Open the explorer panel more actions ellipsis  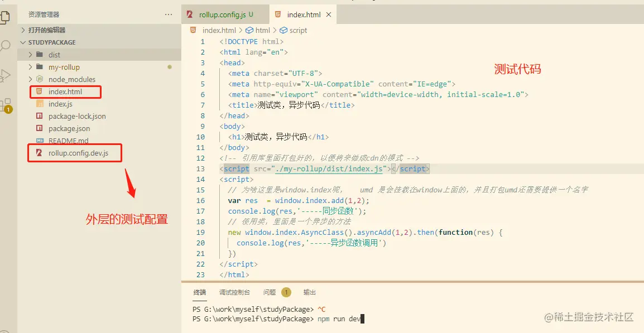pyautogui.click(x=169, y=15)
